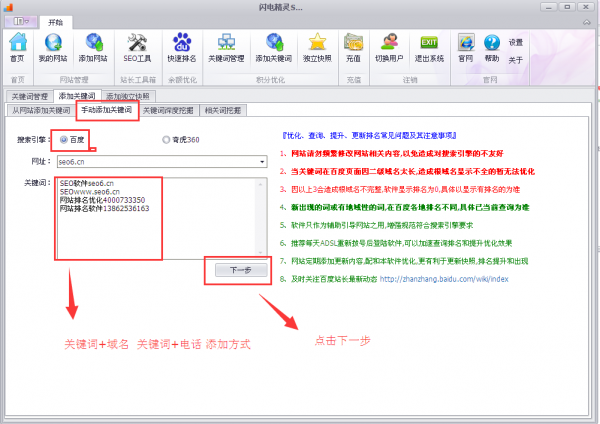
Task: Maximize the 闪电精灵 window
Action: (567, 7)
